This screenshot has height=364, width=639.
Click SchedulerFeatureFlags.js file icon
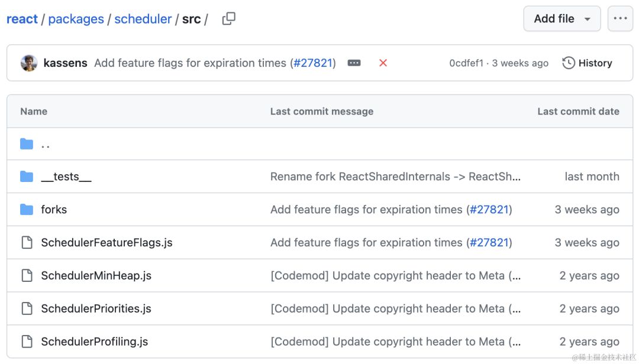[x=27, y=243]
